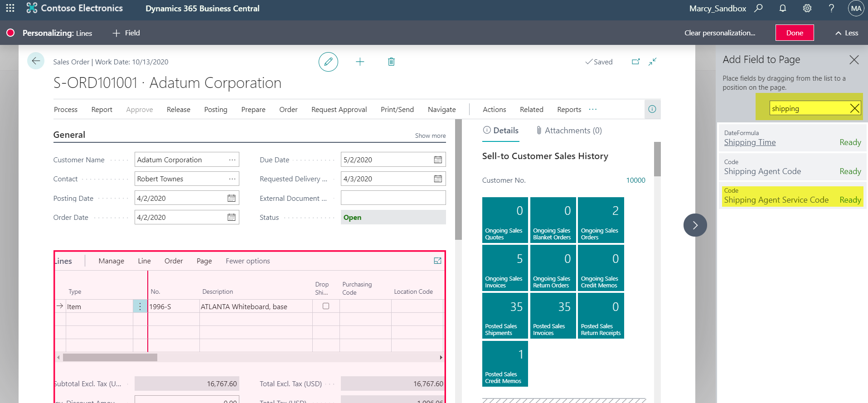Open the Line menu in Lines

point(144,261)
